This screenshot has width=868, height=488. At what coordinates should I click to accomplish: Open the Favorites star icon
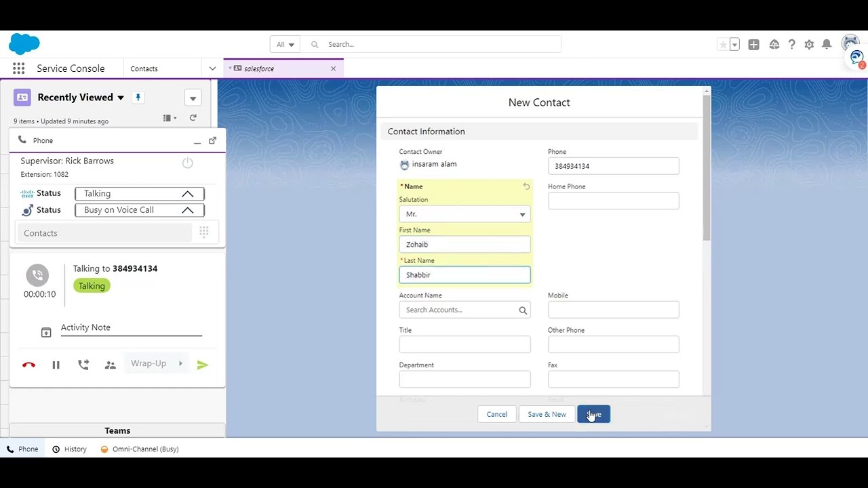coord(723,45)
